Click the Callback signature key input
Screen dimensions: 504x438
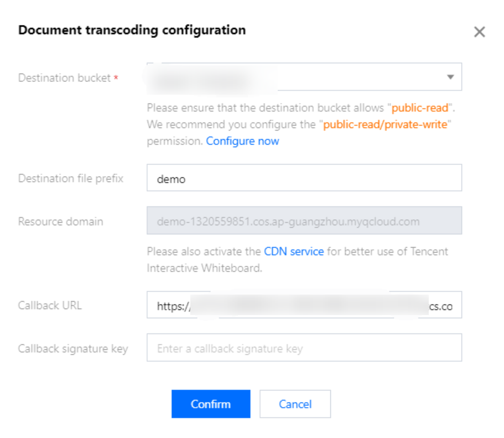304,348
